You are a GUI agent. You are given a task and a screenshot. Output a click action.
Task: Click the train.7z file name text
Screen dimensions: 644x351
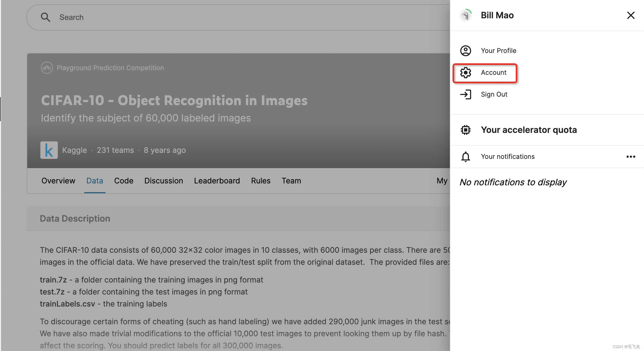pyautogui.click(x=53, y=280)
